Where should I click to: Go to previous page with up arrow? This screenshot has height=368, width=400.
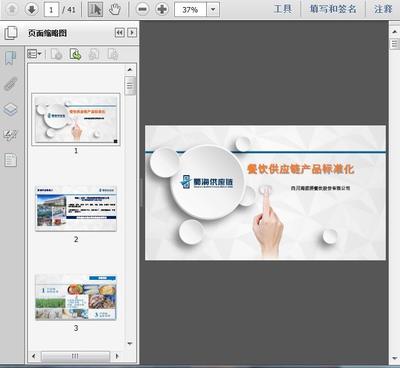12,9
